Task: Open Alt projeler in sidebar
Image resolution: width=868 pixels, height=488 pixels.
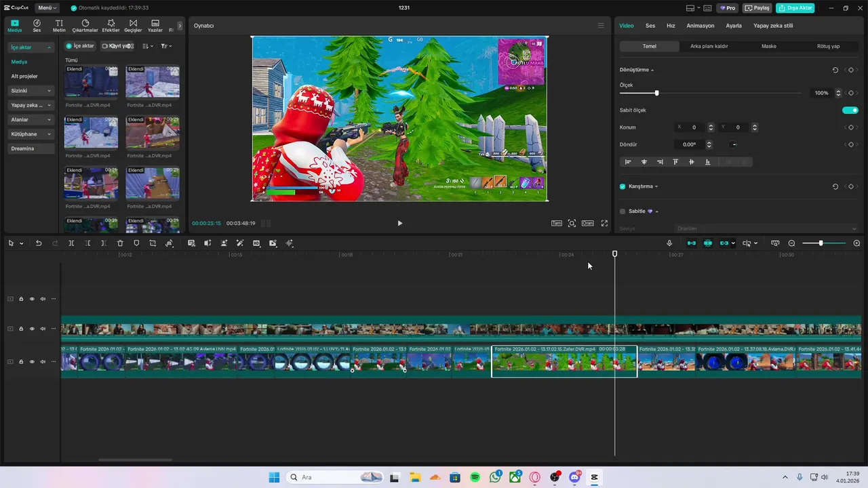Action: [24, 77]
